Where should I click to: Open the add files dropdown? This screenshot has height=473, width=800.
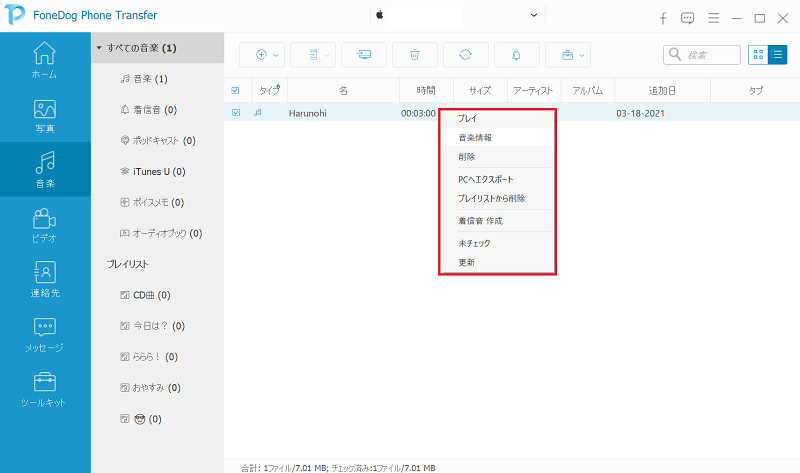tap(267, 54)
